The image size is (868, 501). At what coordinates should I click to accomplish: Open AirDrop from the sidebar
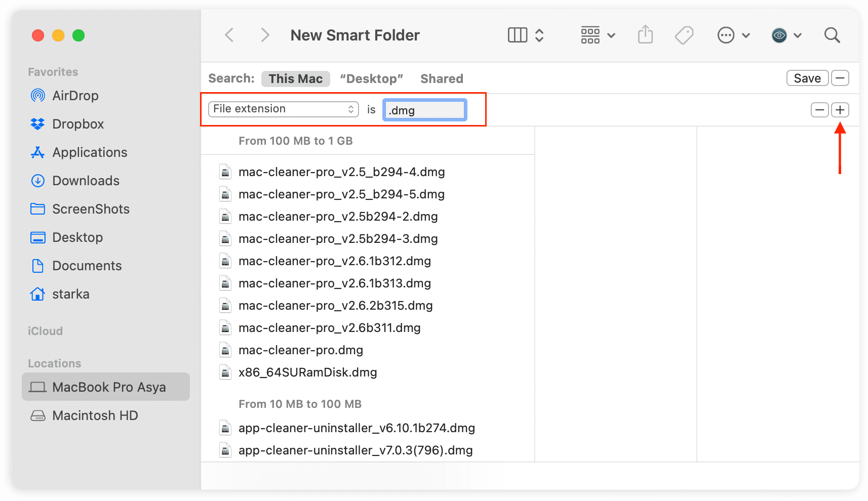click(75, 96)
